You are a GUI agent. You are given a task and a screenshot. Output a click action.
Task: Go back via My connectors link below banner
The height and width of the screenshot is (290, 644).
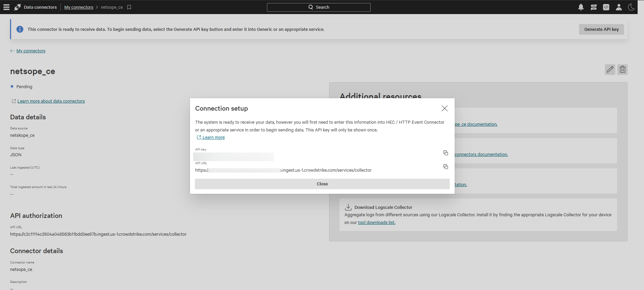click(x=31, y=51)
